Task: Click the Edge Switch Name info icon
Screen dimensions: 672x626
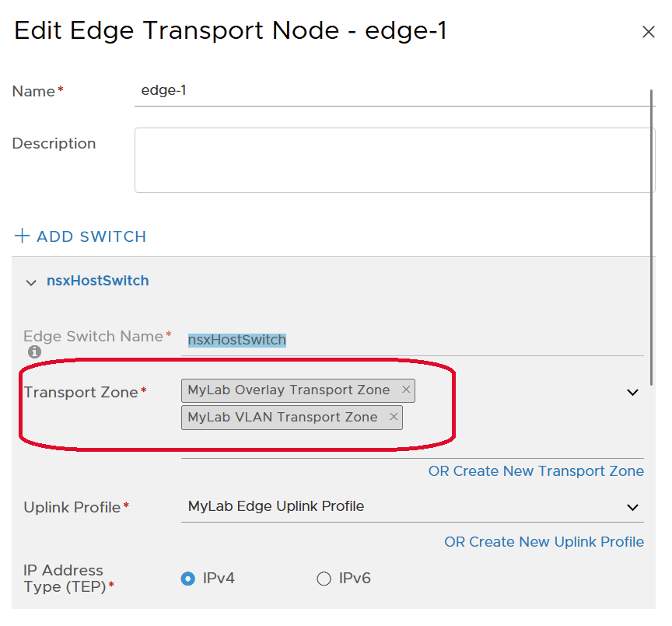Action: pyautogui.click(x=33, y=351)
